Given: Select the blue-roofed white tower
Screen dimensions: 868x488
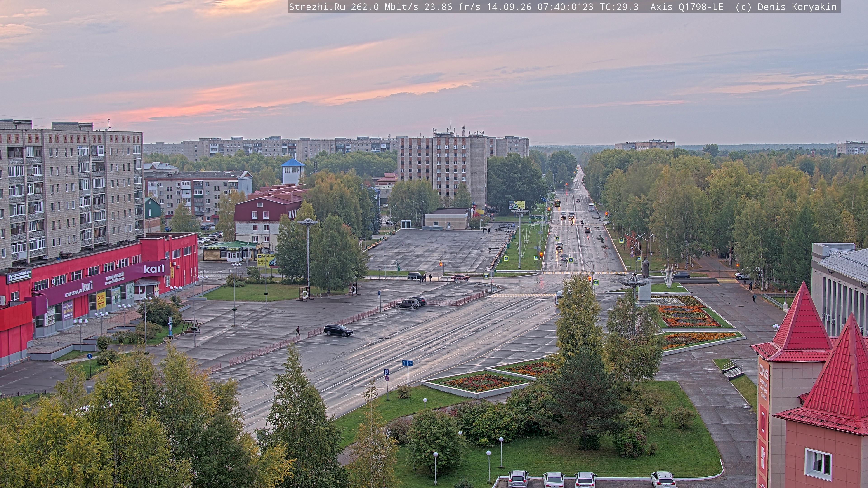Looking at the screenshot, I should pos(293,172).
